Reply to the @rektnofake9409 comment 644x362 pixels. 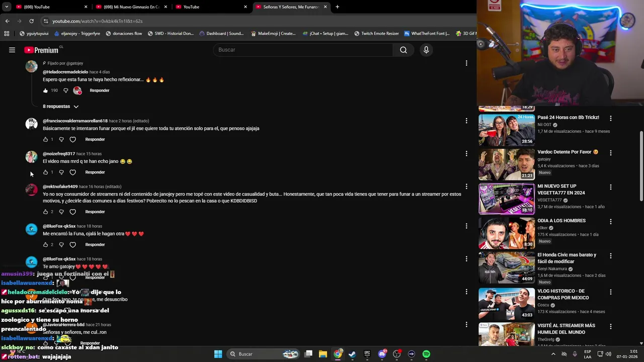pos(95,212)
